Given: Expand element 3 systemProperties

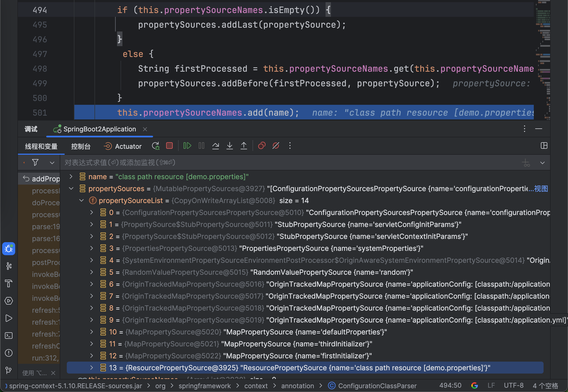Looking at the screenshot, I should (92, 248).
